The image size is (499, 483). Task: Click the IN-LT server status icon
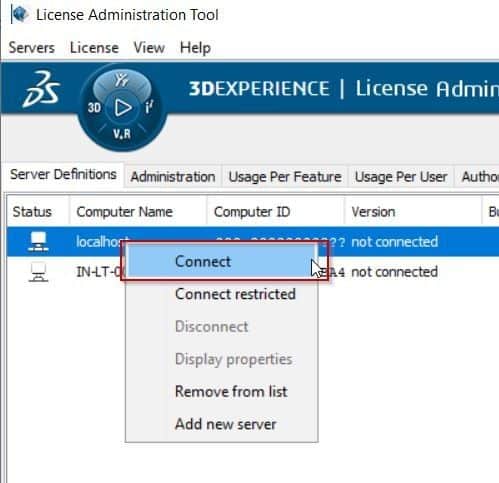pyautogui.click(x=38, y=272)
